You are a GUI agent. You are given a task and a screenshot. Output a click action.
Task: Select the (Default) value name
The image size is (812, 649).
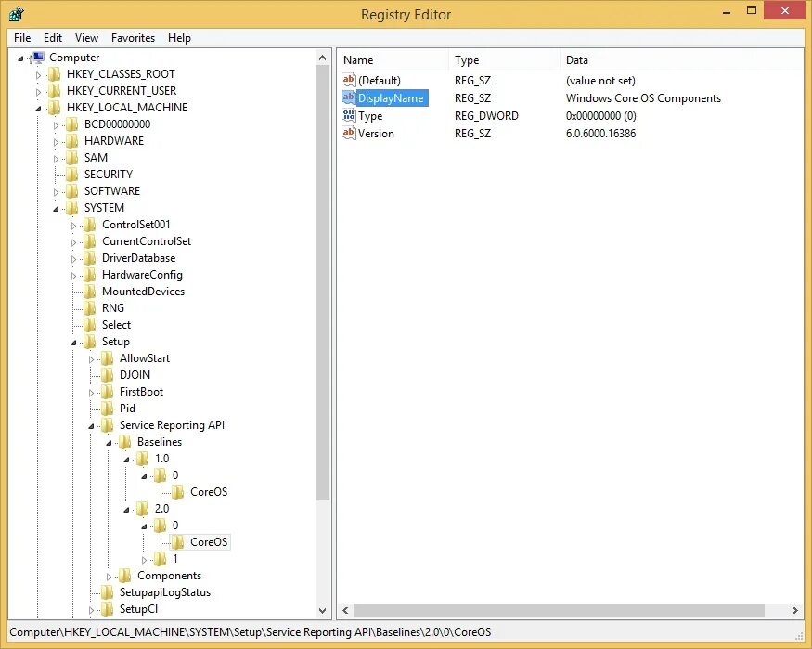(x=380, y=81)
